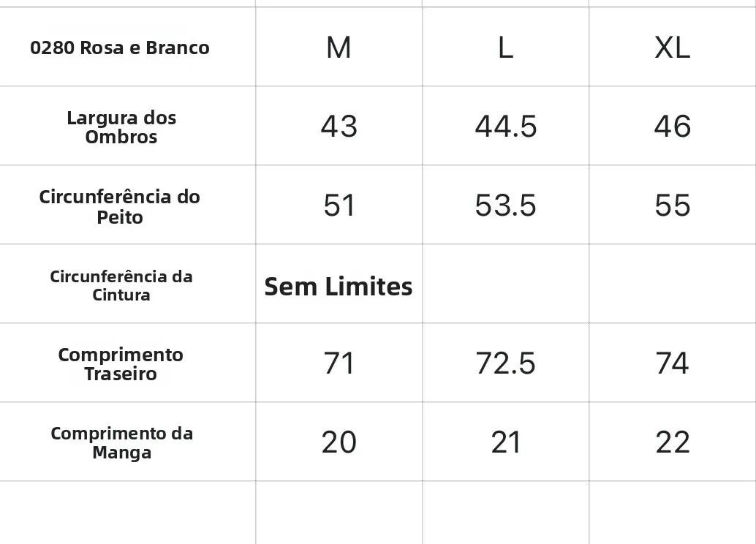Screen dimensions: 756x544
Task: Select the M size column header
Action: tap(339, 48)
